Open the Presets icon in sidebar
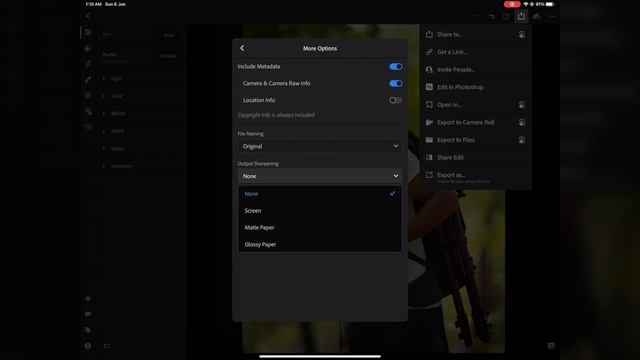The width and height of the screenshot is (640, 360). (88, 111)
